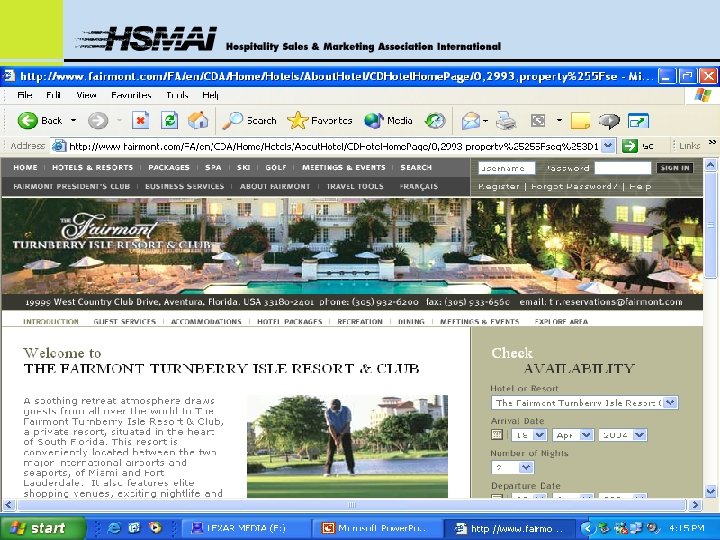Refresh the page with green arrows icon
This screenshot has height=540, width=720.
coord(169,121)
